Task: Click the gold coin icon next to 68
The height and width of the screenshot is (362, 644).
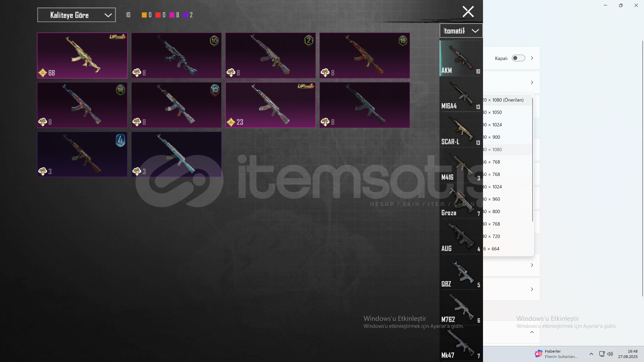Action: click(43, 73)
